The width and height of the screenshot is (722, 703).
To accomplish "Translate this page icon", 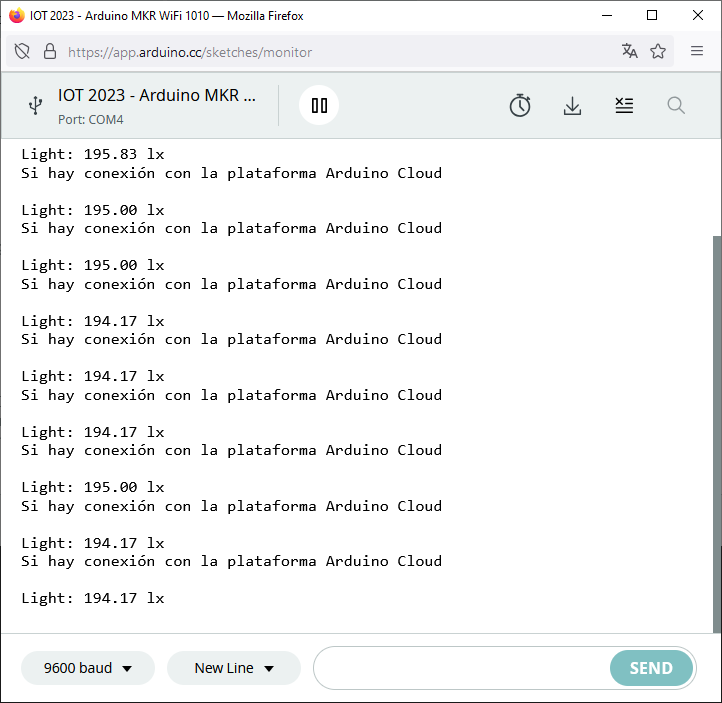I will coord(629,51).
